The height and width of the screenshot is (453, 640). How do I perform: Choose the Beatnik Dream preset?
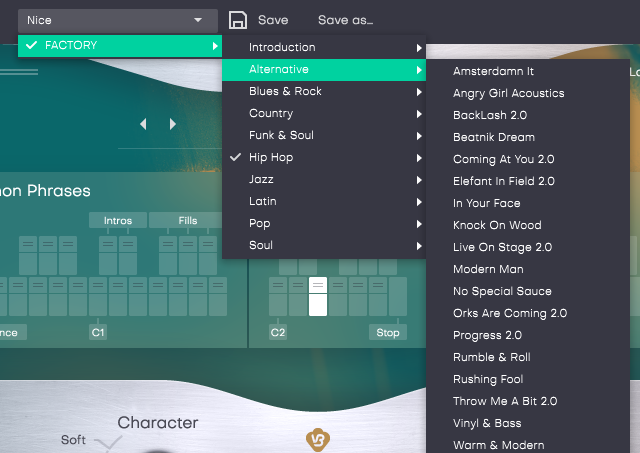(x=494, y=137)
